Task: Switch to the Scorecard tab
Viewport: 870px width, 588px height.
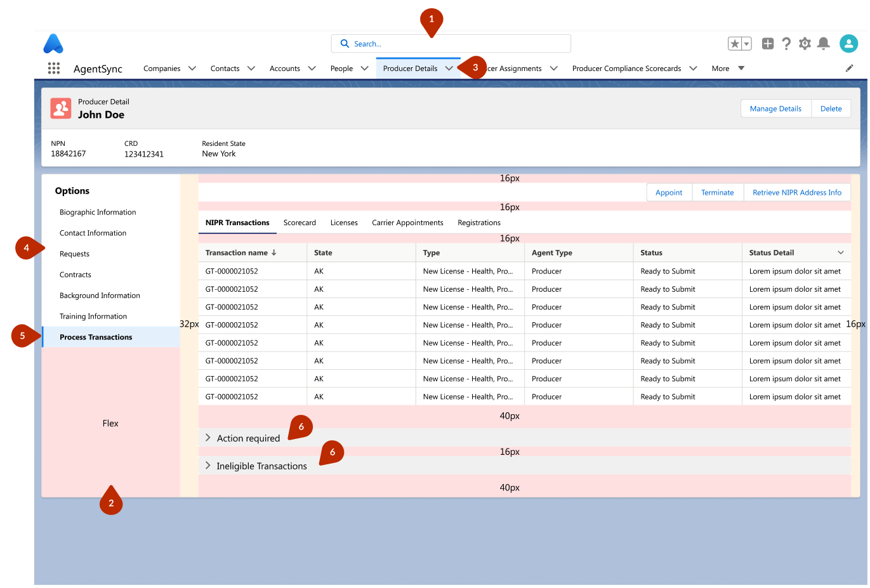Action: tap(300, 223)
